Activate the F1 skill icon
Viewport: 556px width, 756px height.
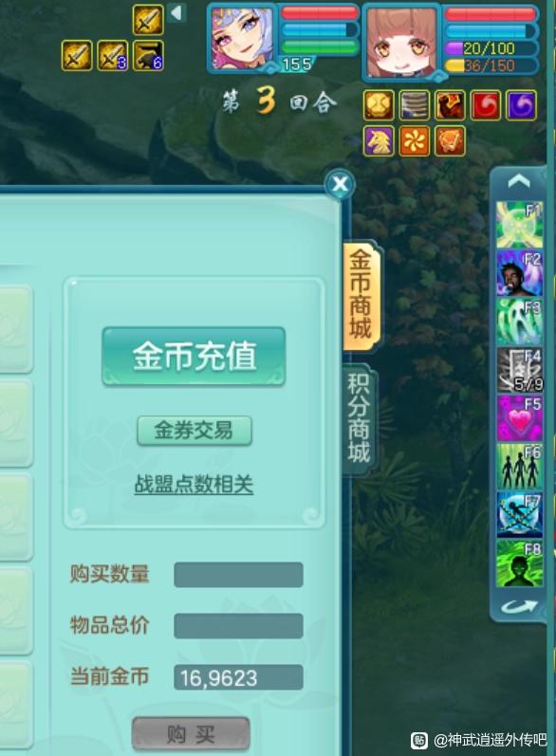point(519,225)
